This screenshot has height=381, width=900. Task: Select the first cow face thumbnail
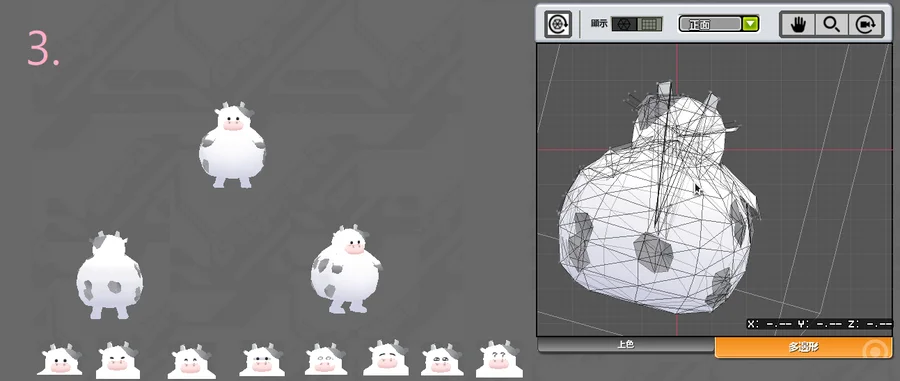pyautogui.click(x=60, y=360)
